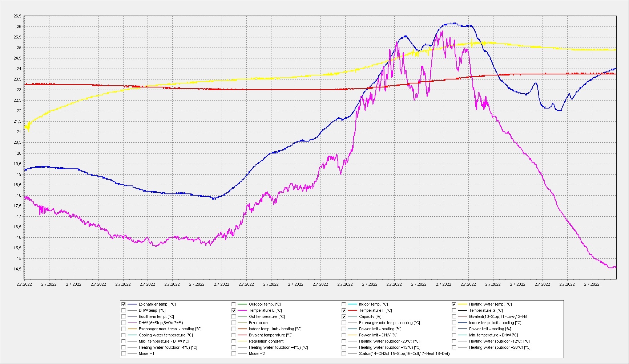Uncheck the Heating water temp. [°C] checkbox
Viewport: 629px width, 364px height.
point(454,304)
